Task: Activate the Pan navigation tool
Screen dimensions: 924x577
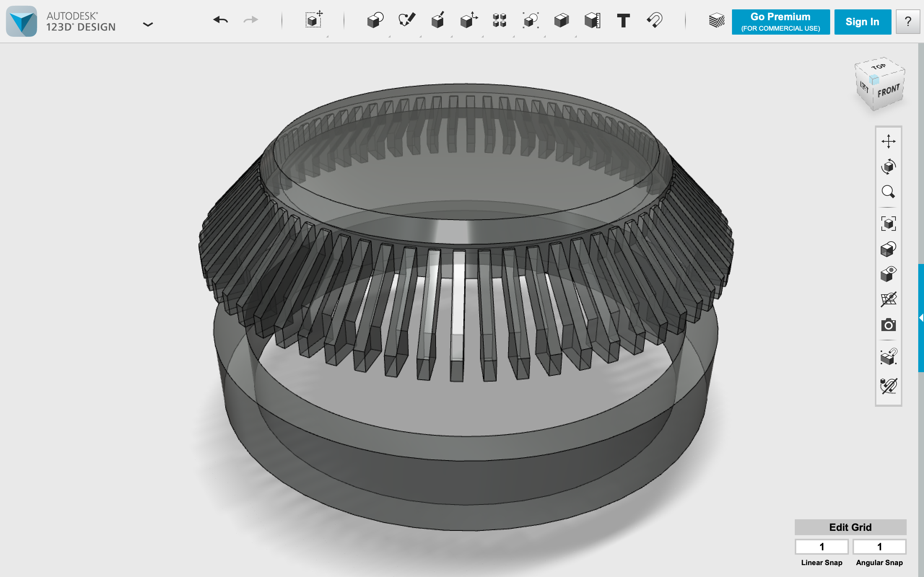Action: [x=888, y=141]
